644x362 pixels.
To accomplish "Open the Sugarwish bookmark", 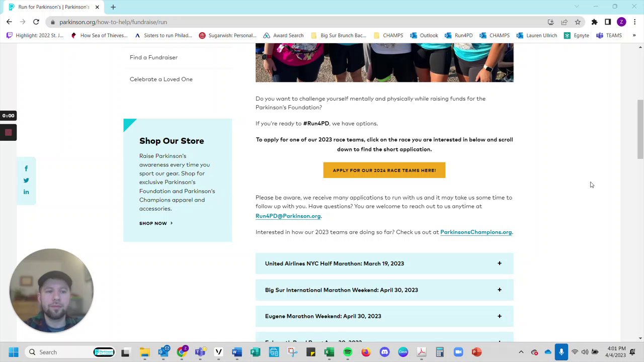I will (x=227, y=36).
